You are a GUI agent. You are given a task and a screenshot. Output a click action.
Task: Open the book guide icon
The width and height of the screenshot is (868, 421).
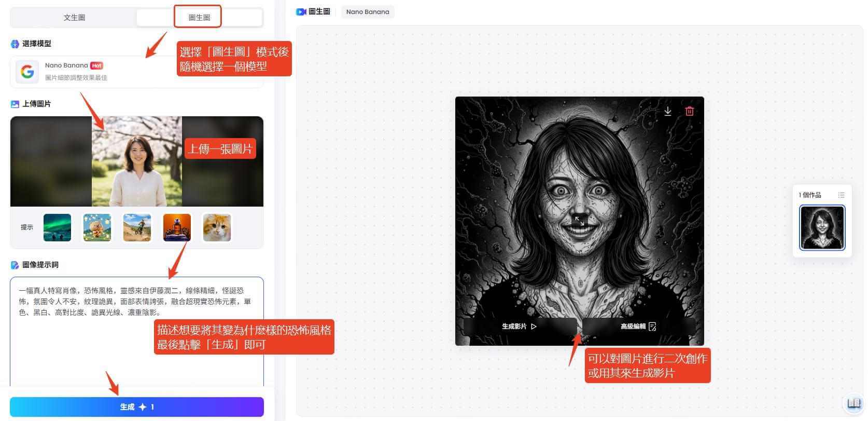point(853,403)
